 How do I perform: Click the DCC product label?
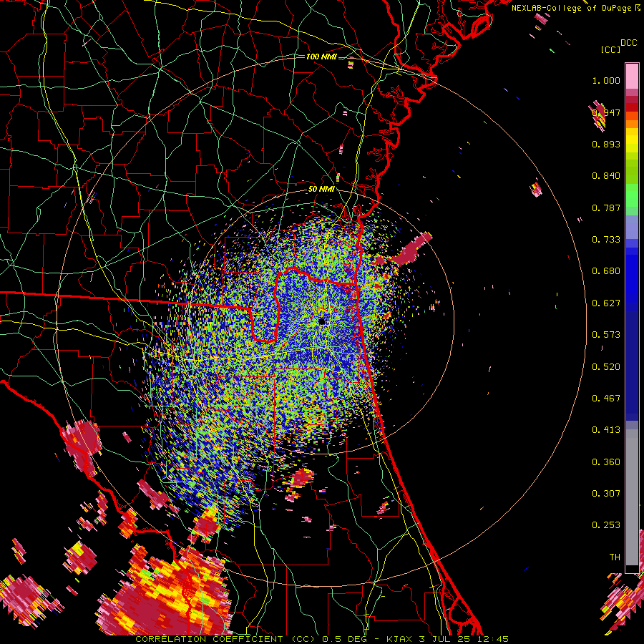628,43
